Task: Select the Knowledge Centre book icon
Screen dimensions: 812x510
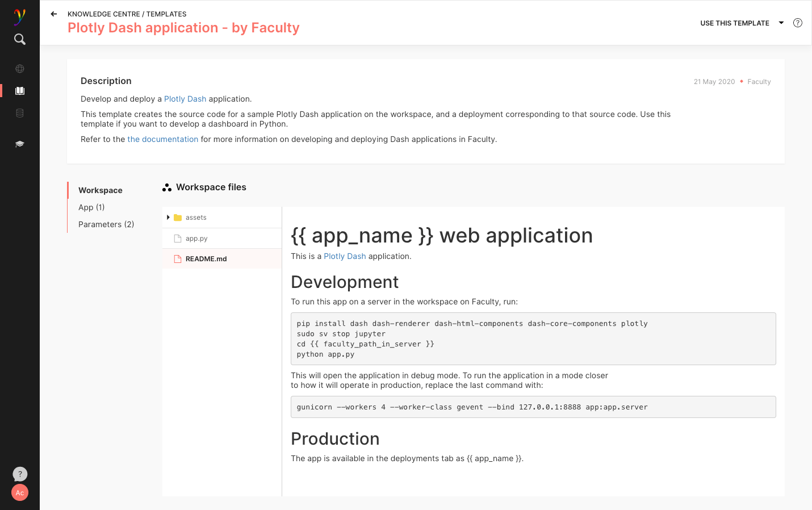Action: coord(20,91)
